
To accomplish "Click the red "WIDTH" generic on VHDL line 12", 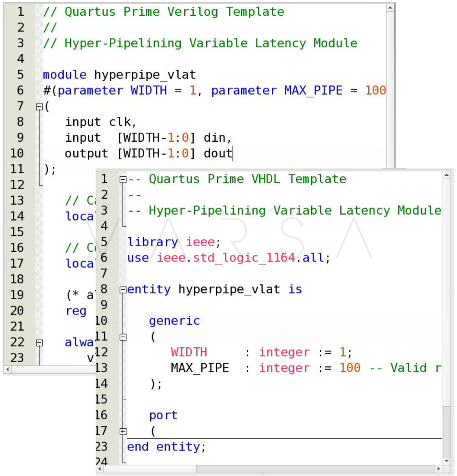I will [x=189, y=353].
